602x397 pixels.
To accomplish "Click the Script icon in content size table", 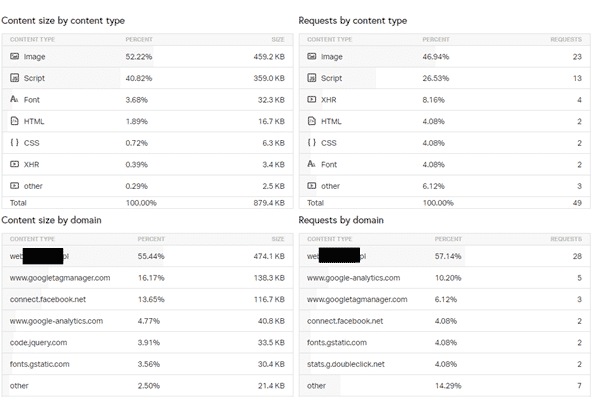I will coord(14,78).
